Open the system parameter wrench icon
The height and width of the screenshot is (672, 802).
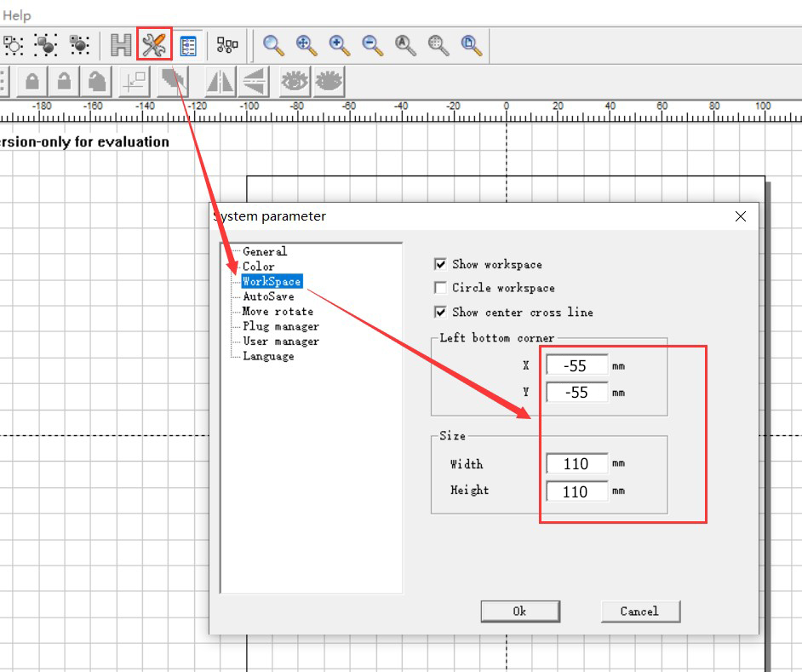(154, 45)
